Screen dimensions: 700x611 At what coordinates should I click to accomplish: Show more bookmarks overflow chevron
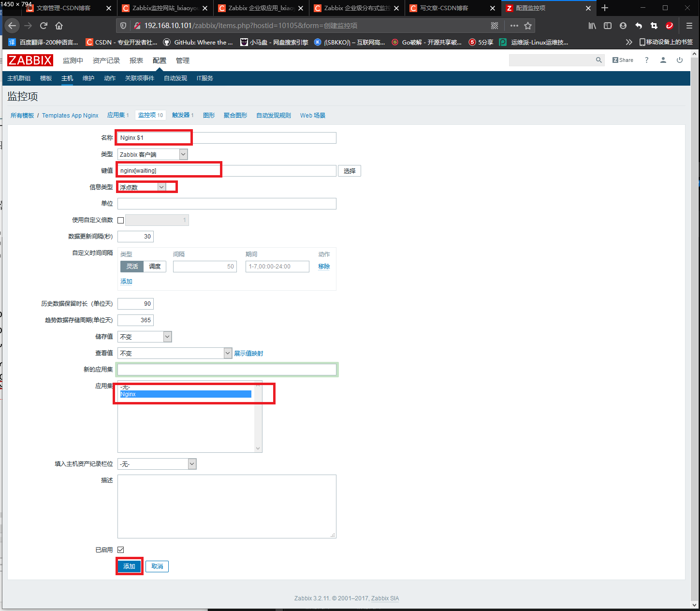click(x=629, y=42)
